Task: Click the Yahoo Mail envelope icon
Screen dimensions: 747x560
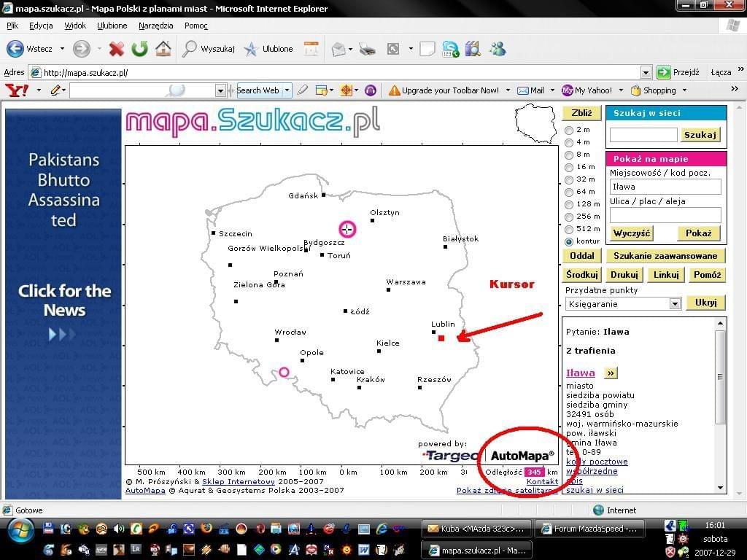Action: [522, 90]
